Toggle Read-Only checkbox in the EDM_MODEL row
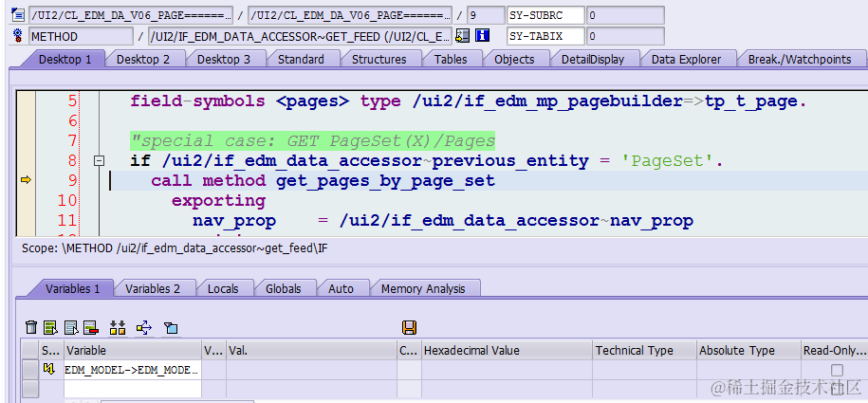 tap(837, 370)
